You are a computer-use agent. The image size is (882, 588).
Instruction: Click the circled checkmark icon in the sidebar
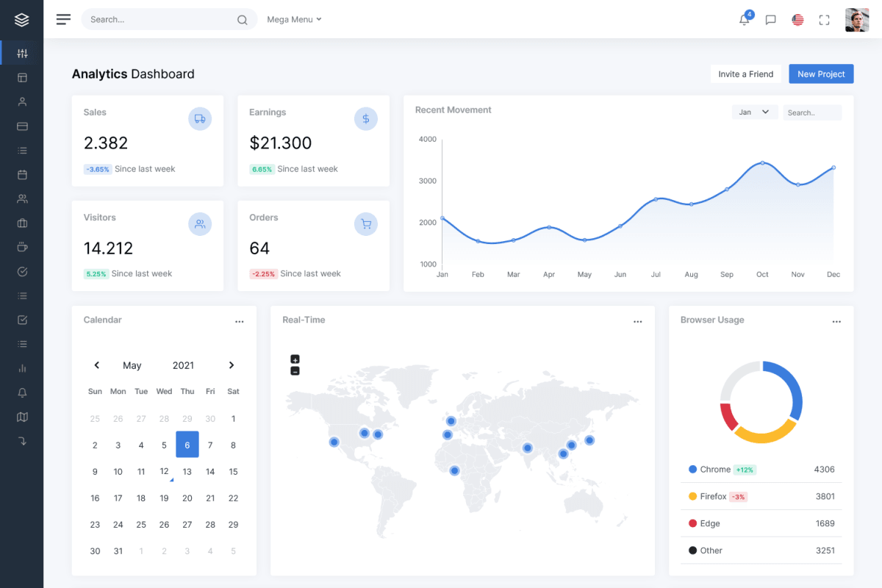[22, 271]
